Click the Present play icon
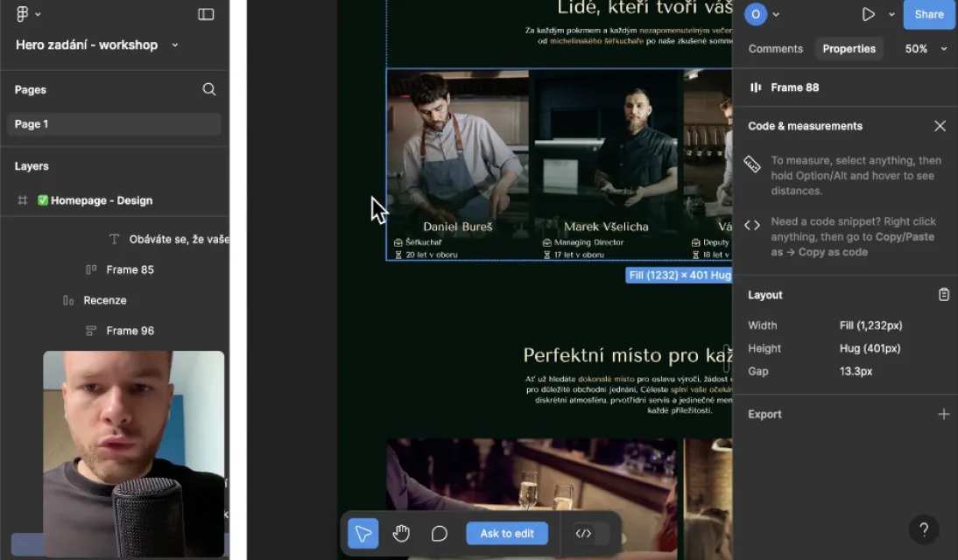The width and height of the screenshot is (958, 560). (868, 14)
